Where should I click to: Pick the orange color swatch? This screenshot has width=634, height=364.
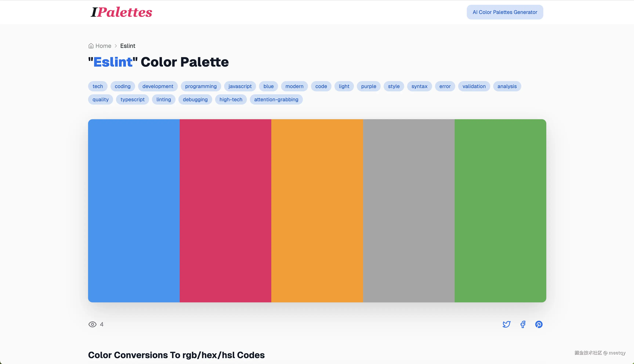[x=317, y=210]
